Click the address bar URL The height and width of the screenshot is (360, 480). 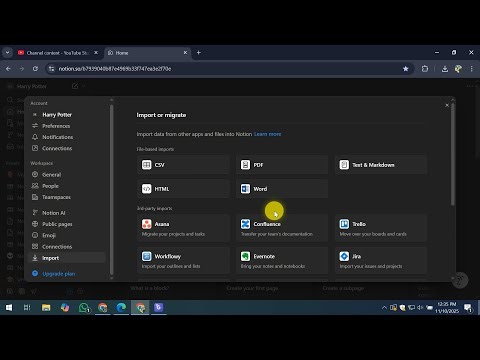tap(115, 69)
